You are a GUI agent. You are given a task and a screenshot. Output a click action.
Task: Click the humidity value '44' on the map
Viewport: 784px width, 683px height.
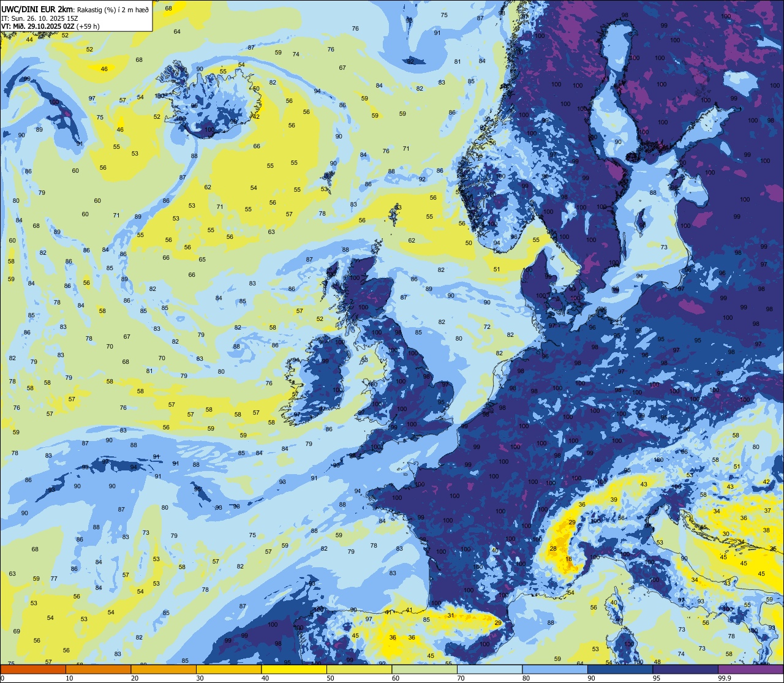29,39
